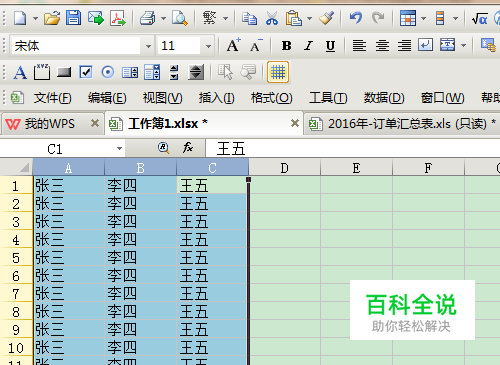Expand merge cells dropdown arrow
The image size is (500, 365).
pyautogui.click(x=463, y=45)
